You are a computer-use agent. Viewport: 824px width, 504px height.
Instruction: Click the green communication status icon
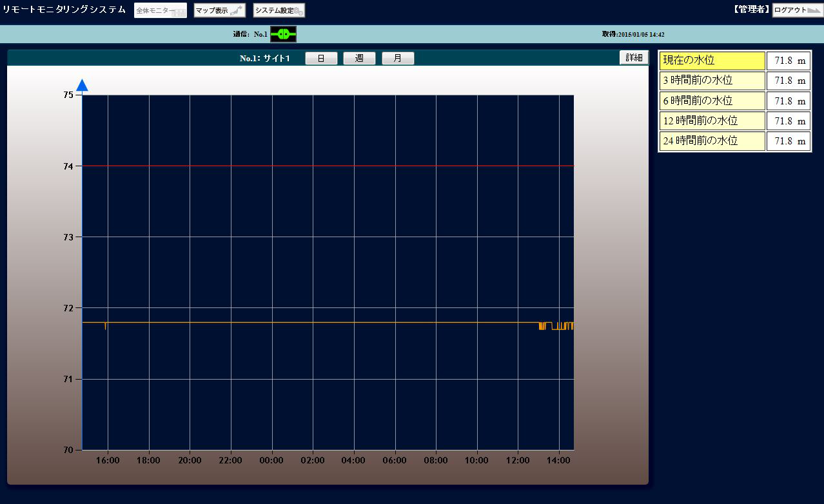coord(283,34)
